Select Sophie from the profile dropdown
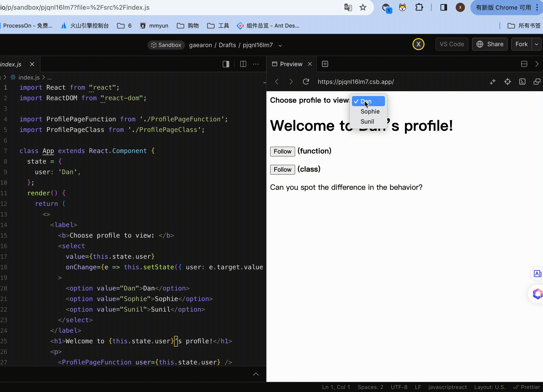This screenshot has height=392, width=543. pos(370,111)
